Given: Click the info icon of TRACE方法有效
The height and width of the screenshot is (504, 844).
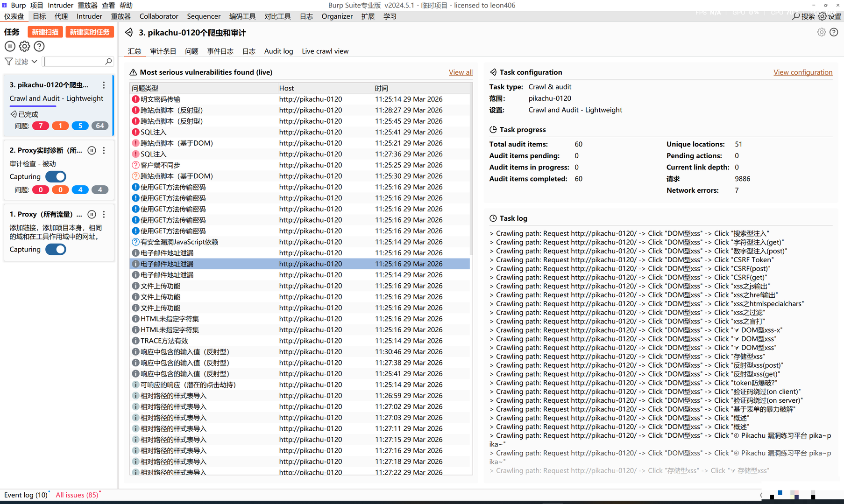Looking at the screenshot, I should pos(135,341).
